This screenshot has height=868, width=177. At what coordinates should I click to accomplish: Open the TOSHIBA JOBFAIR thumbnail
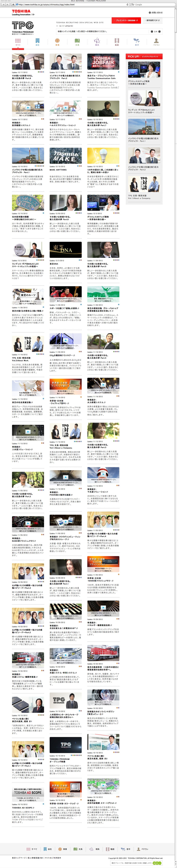103,61
